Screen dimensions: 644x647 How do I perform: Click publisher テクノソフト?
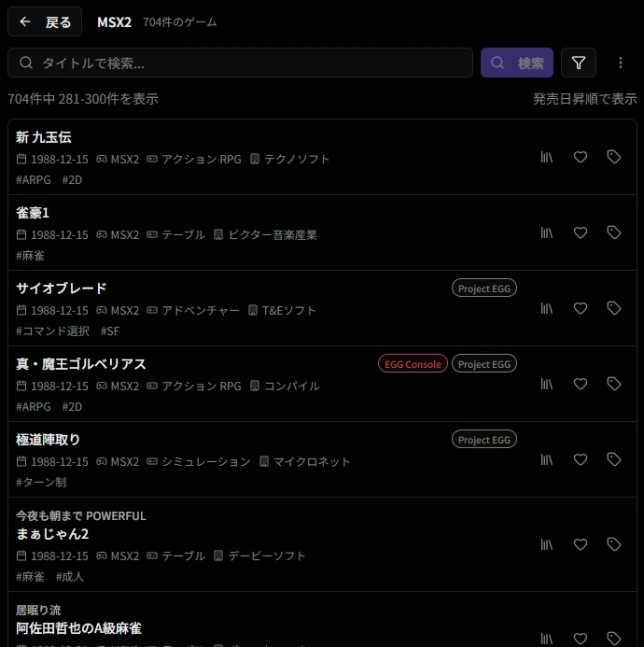tap(297, 160)
